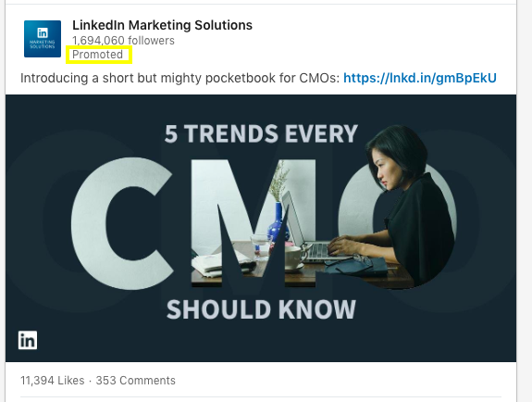This screenshot has height=402, width=532.
Task: Click the LinkedIn 'in' logo on image
Action: coord(28,340)
